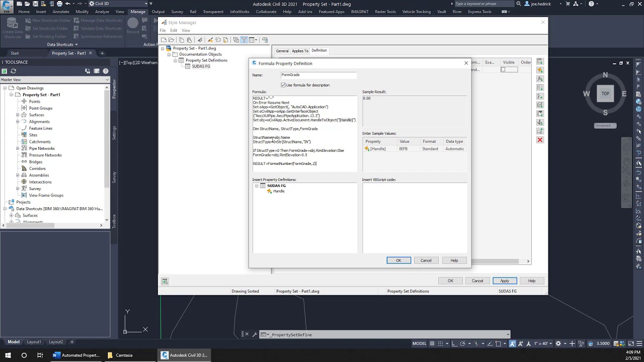This screenshot has height=362, width=644.
Task: Click Cancel in Formula Property Definition dialog
Action: pyautogui.click(x=426, y=260)
